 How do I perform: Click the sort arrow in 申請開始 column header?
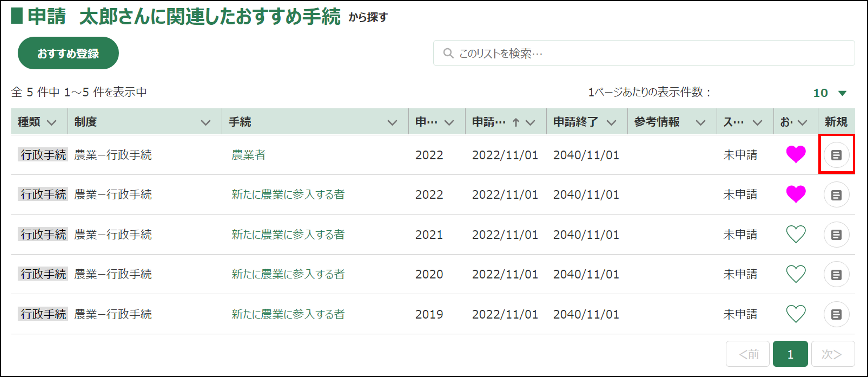click(515, 122)
